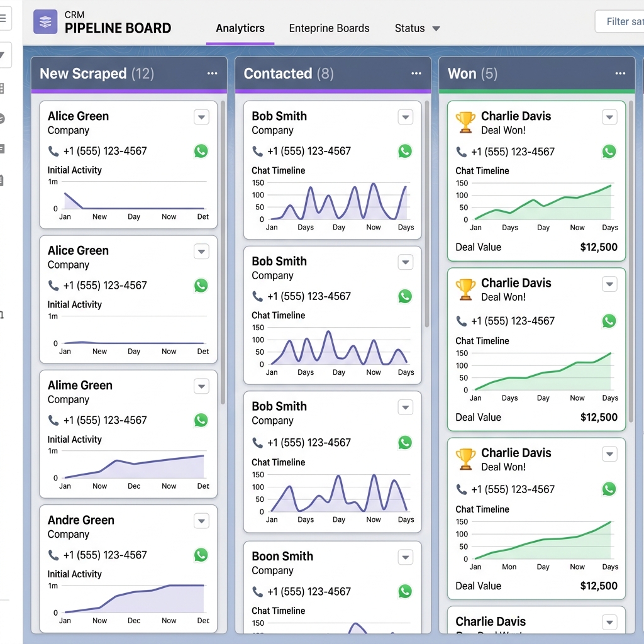Click the CRM Pipeline Board logo icon
The width and height of the screenshot is (644, 644).
click(x=45, y=21)
